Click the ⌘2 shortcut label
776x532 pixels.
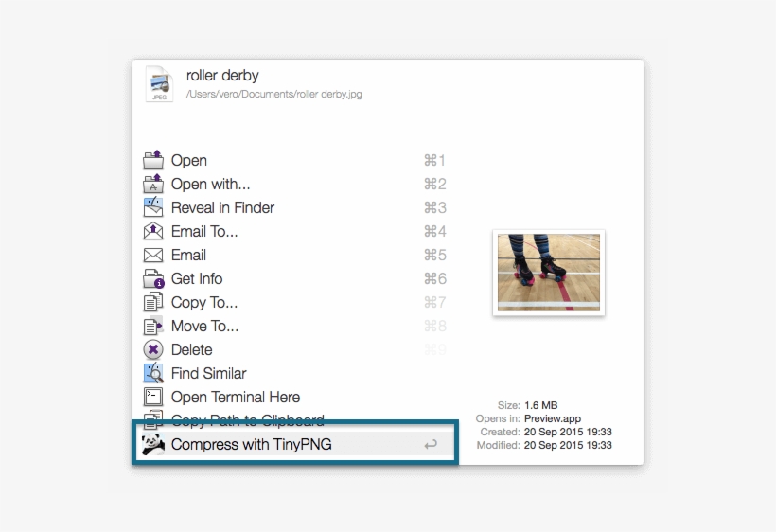coord(434,184)
